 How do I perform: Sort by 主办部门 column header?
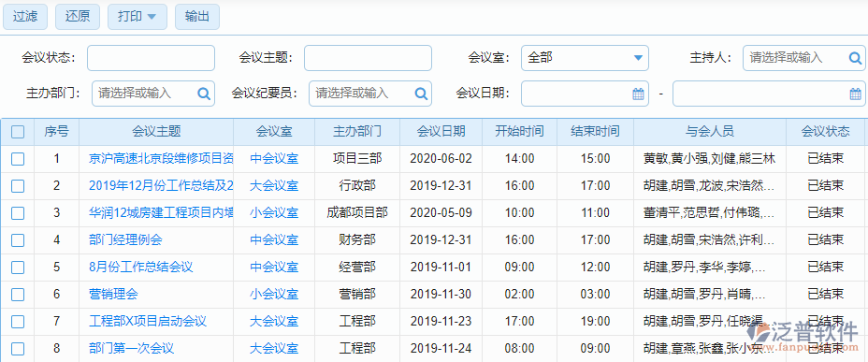(357, 132)
